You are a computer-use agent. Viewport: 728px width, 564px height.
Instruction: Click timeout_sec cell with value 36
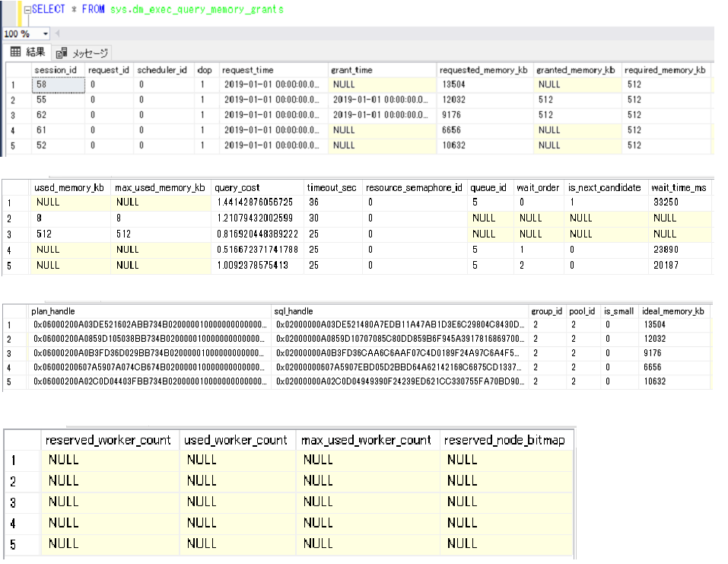(333, 202)
